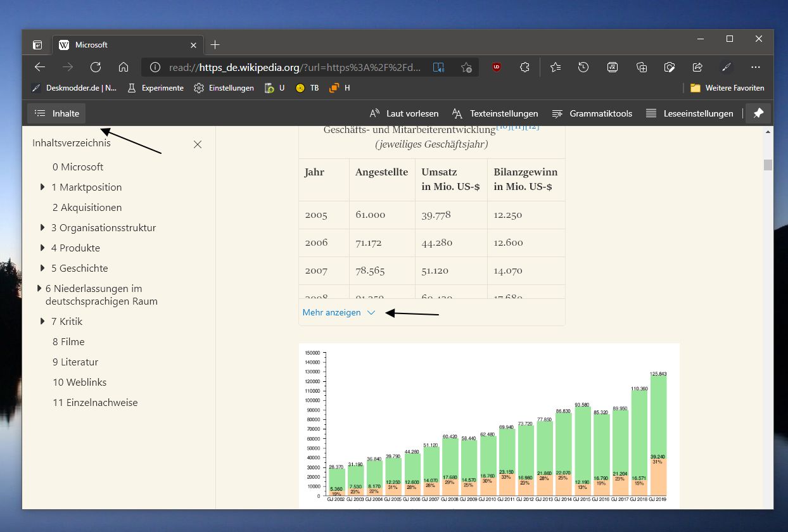Jump to 0 Microsoft section
The width and height of the screenshot is (788, 532).
click(78, 167)
